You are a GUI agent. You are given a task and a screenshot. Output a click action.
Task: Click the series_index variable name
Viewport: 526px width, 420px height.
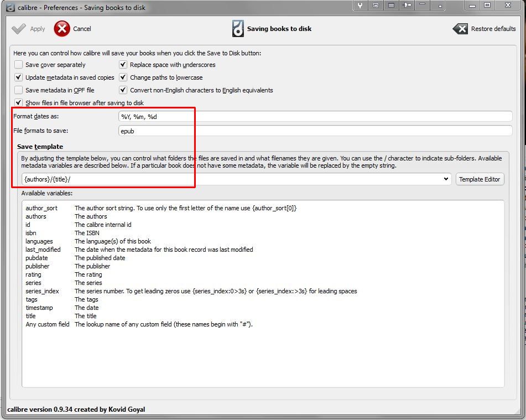click(x=42, y=291)
